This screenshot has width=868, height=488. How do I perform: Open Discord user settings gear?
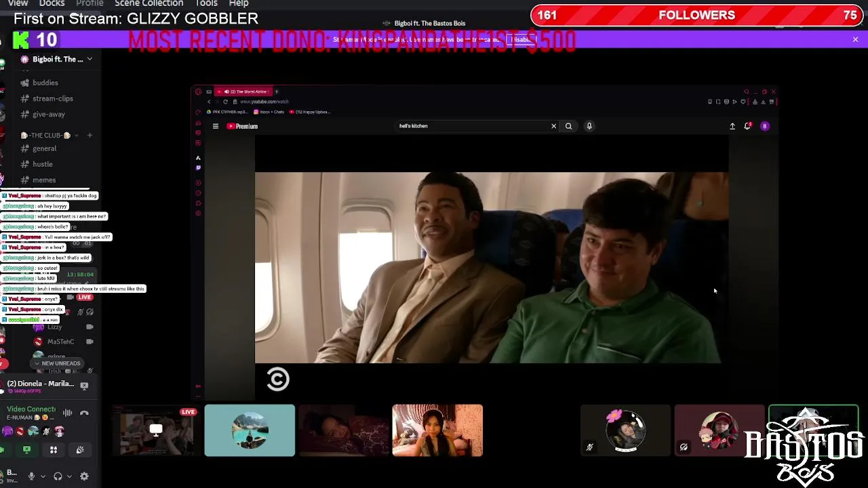pos(84,476)
